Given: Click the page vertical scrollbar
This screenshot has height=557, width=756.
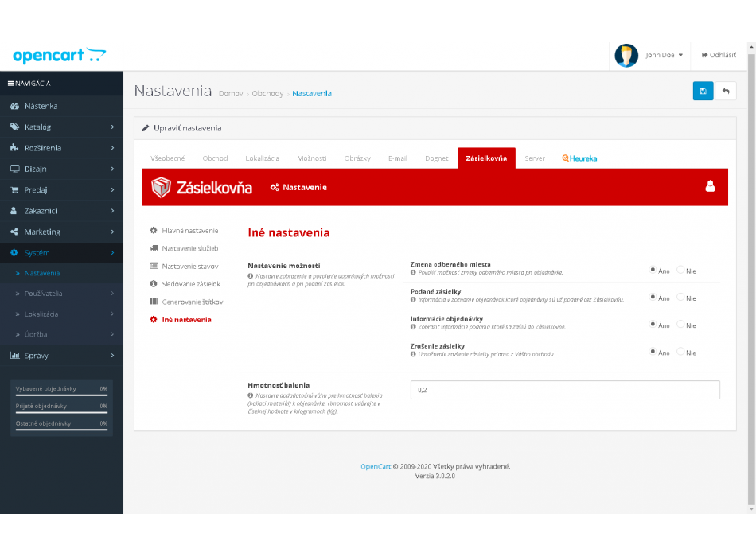Looking at the screenshot, I should pyautogui.click(x=751, y=278).
